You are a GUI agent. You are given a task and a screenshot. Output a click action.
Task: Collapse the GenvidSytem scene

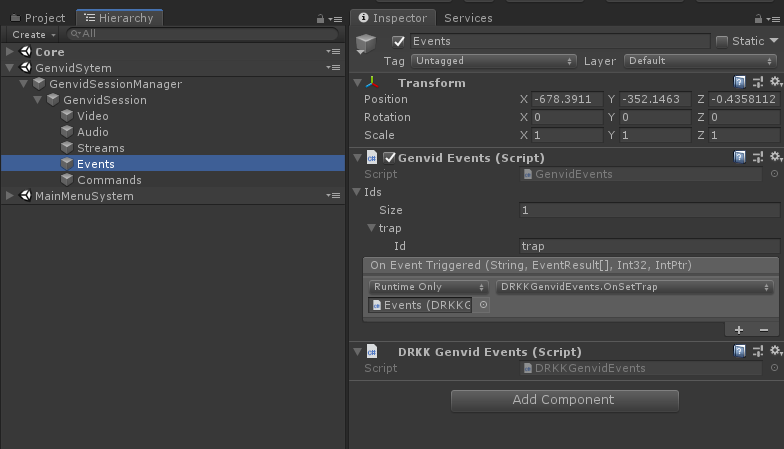pyautogui.click(x=9, y=68)
